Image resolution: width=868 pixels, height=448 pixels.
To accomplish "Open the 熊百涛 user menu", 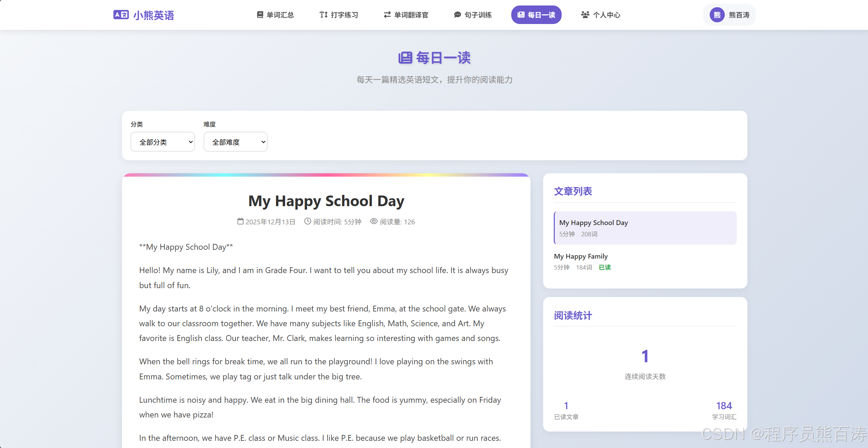I will (x=730, y=15).
